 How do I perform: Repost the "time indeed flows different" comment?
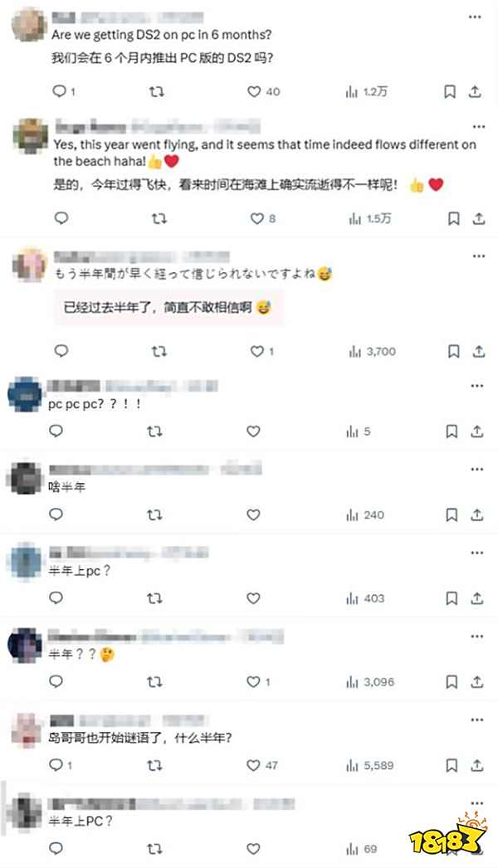159,219
